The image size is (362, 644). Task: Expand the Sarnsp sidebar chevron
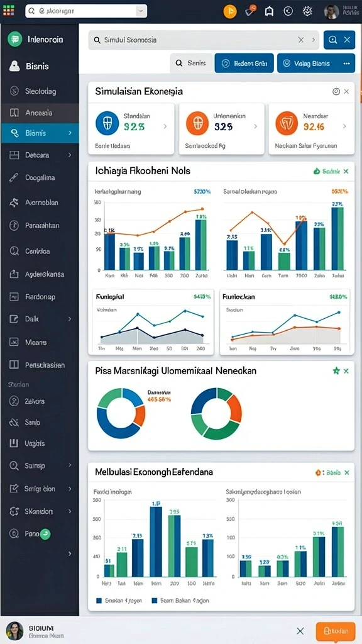coord(70,465)
